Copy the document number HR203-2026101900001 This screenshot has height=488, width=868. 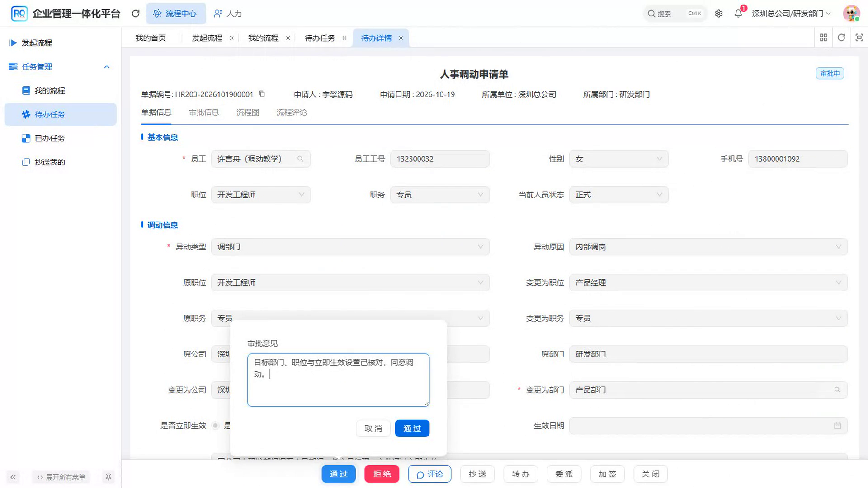coord(262,94)
